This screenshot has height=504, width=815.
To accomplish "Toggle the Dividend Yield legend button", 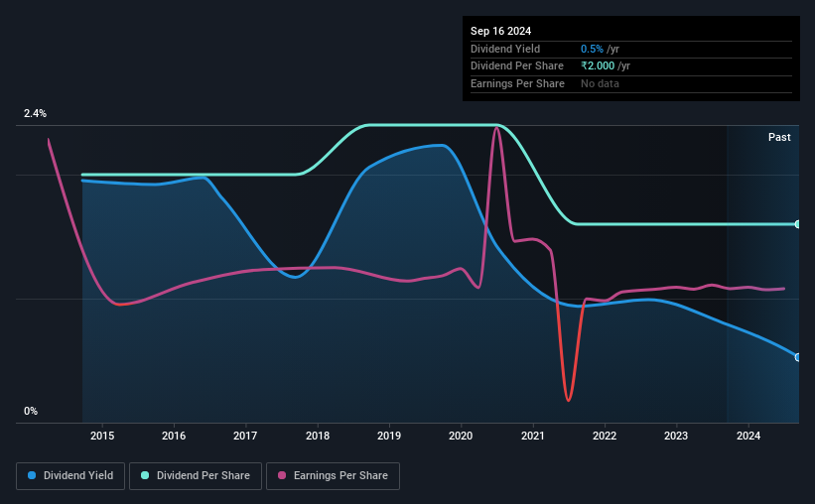I will tap(70, 476).
